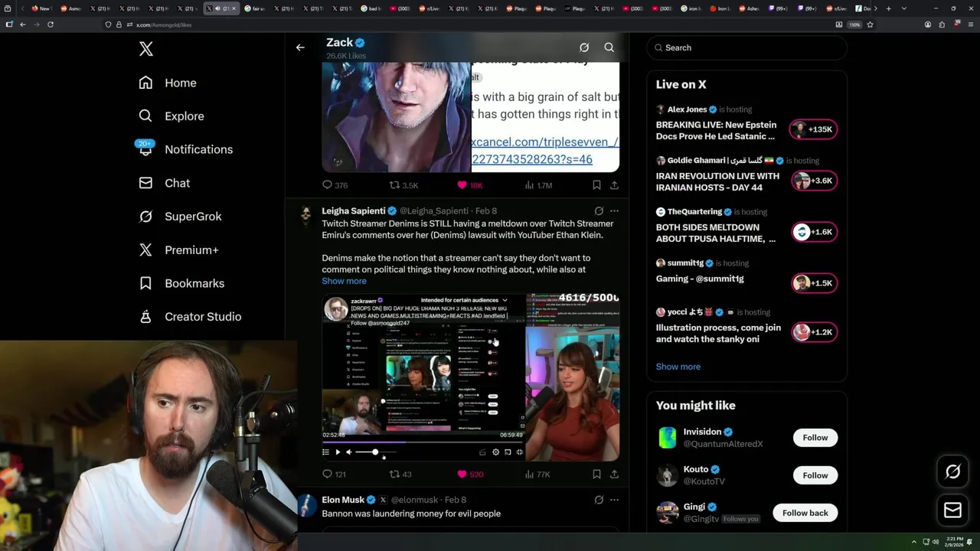Open Bookmarks in sidebar
This screenshot has width=980, height=551.
181,283
